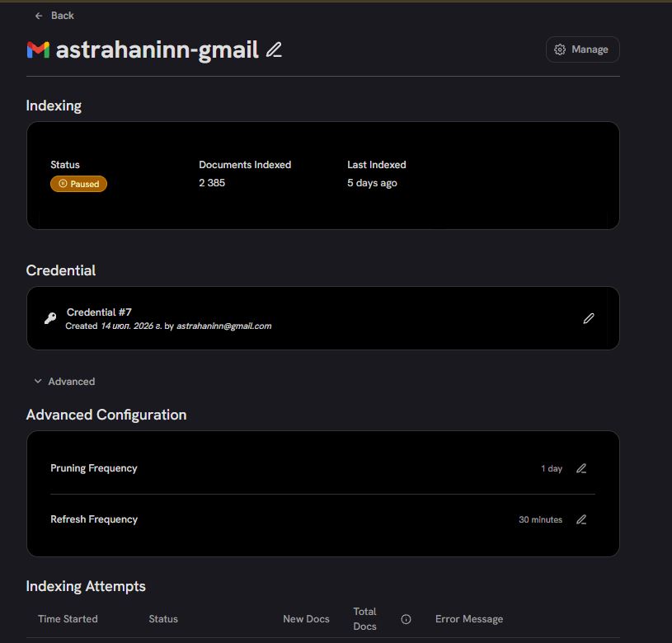The height and width of the screenshot is (643, 672).
Task: Click the Error Message column header
Action: click(x=469, y=619)
